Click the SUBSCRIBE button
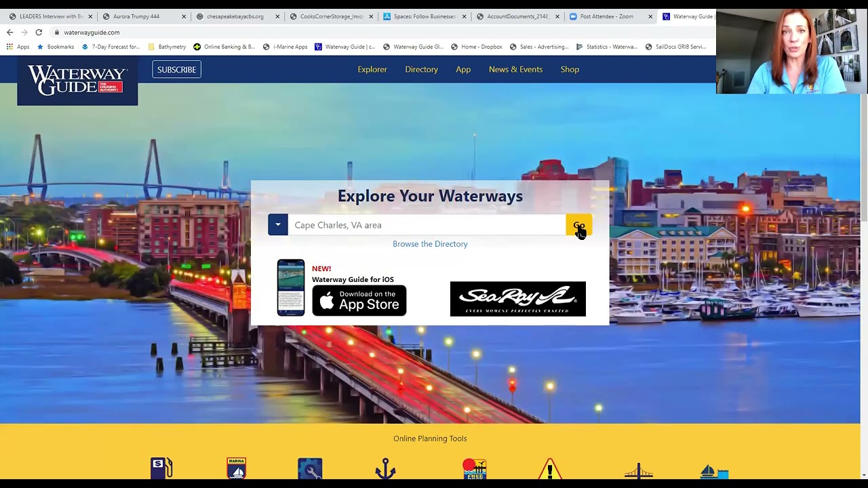Screen dimensions: 868x488 click(x=177, y=69)
